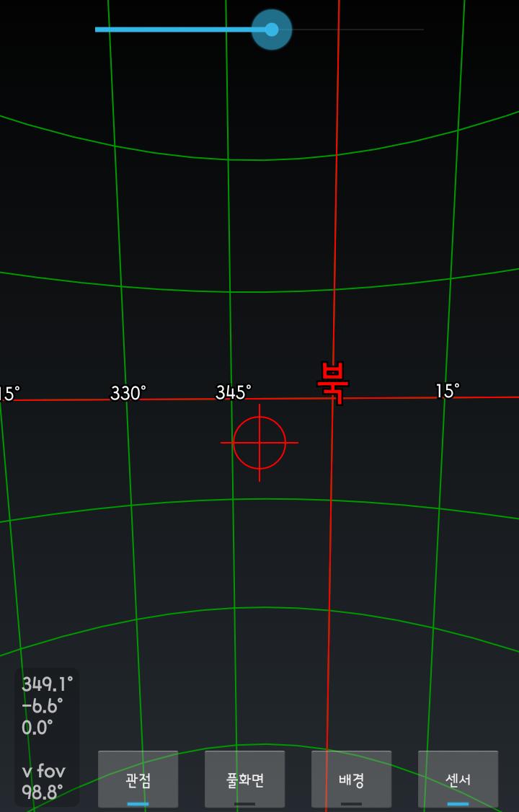Click the 15° label right of north

448,391
